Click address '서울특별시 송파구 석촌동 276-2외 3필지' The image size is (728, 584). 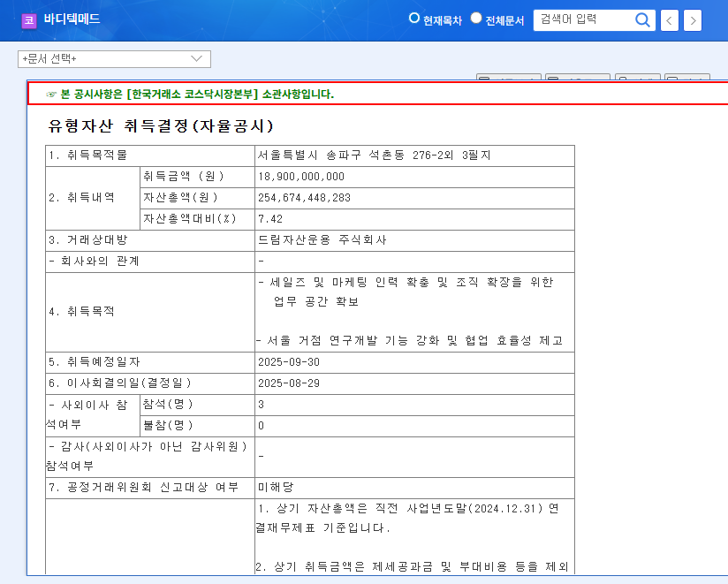[374, 155]
